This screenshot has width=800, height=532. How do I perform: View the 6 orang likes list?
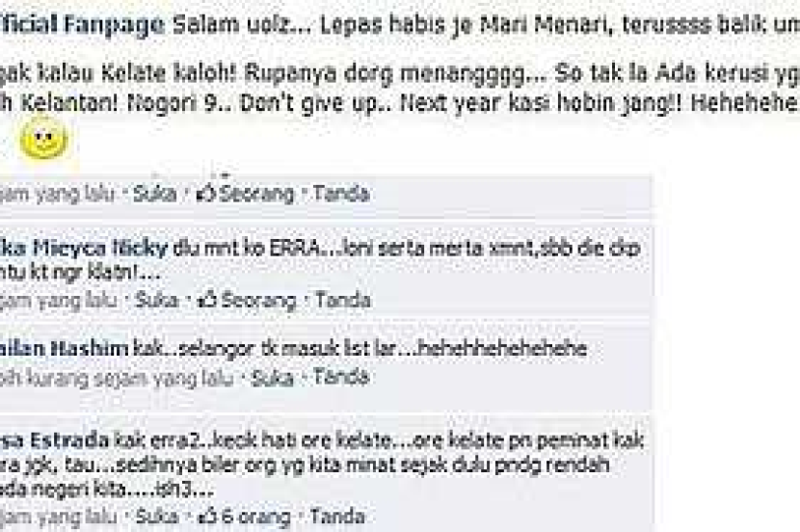click(255, 517)
